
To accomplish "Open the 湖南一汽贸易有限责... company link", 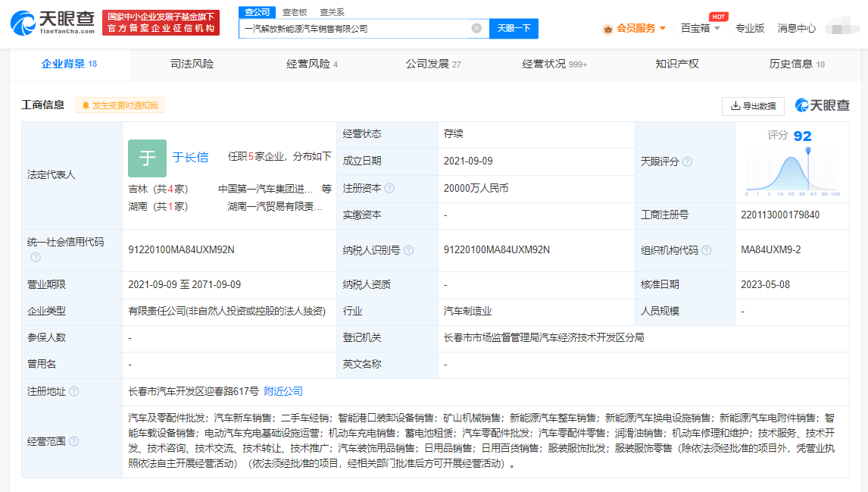I will 275,207.
